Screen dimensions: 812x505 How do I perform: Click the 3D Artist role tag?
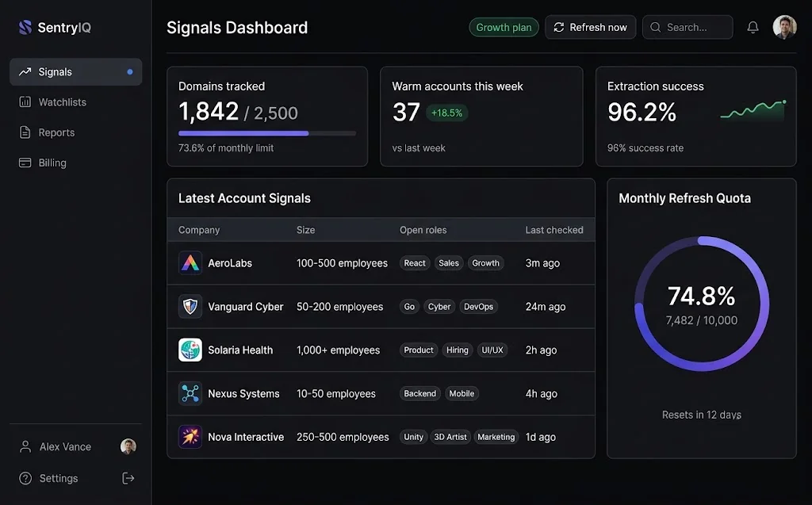click(x=450, y=437)
